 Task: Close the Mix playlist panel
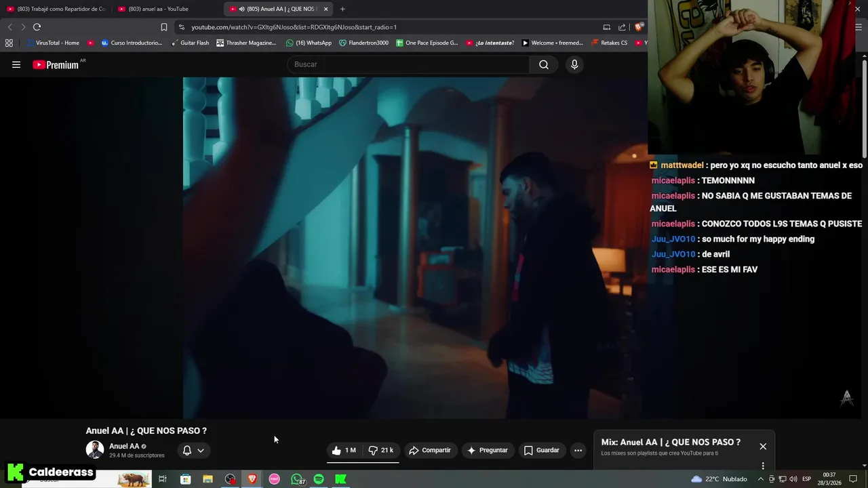point(763,447)
